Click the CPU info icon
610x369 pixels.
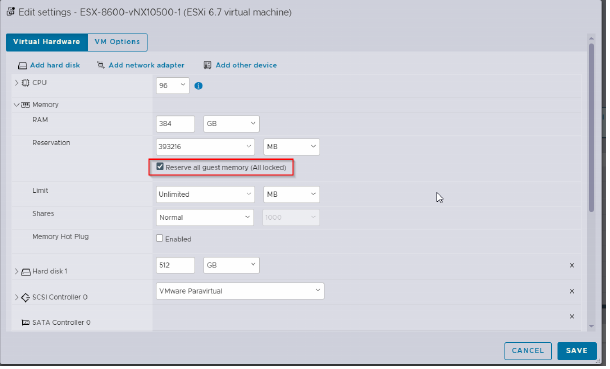198,86
